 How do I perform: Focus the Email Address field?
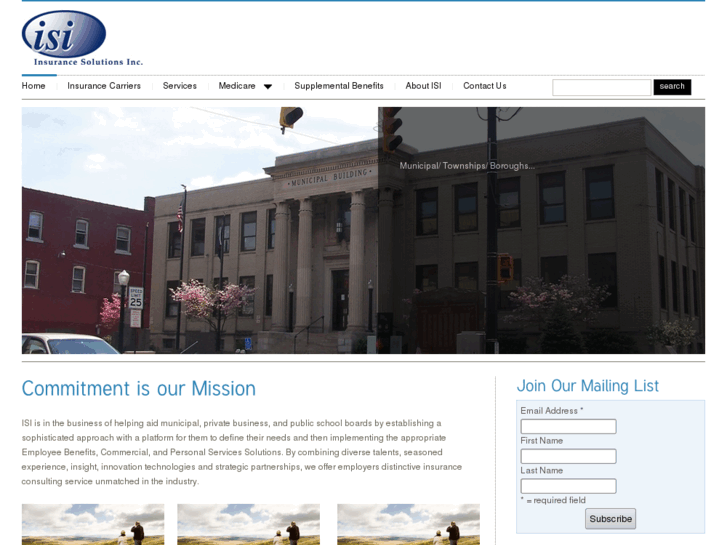(x=568, y=426)
